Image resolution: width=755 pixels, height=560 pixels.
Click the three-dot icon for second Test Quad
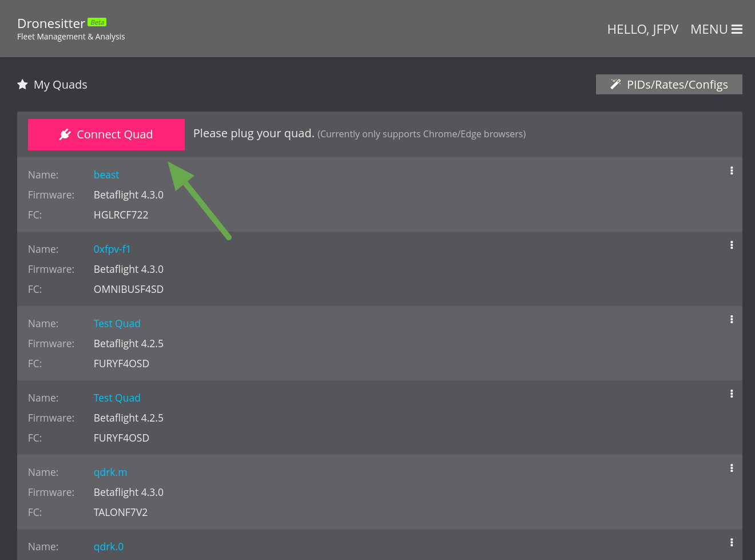coord(732,394)
